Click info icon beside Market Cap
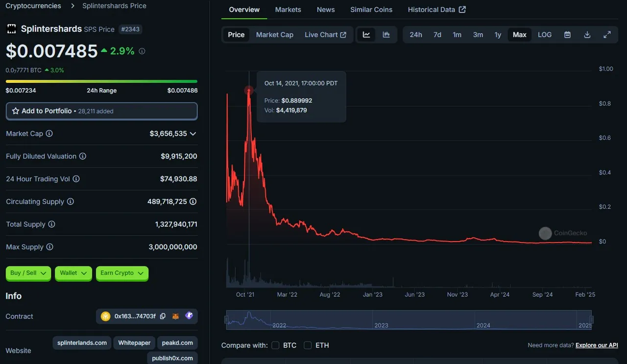This screenshot has width=627, height=364. pyautogui.click(x=49, y=134)
